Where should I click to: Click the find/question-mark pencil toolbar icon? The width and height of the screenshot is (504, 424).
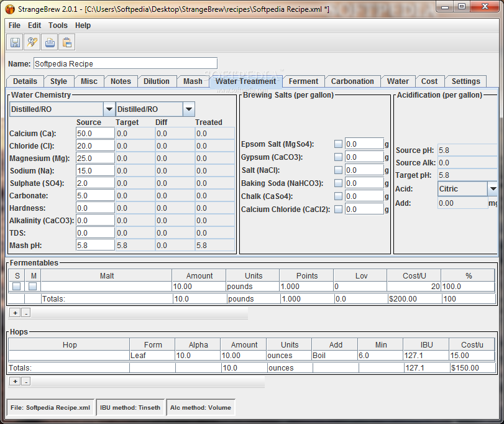(x=32, y=42)
